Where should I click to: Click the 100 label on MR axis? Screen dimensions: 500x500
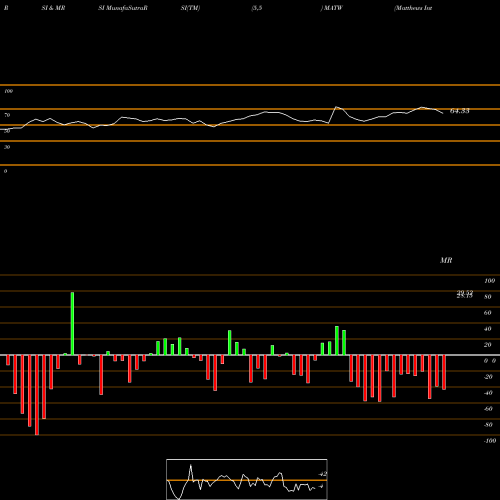490,281
